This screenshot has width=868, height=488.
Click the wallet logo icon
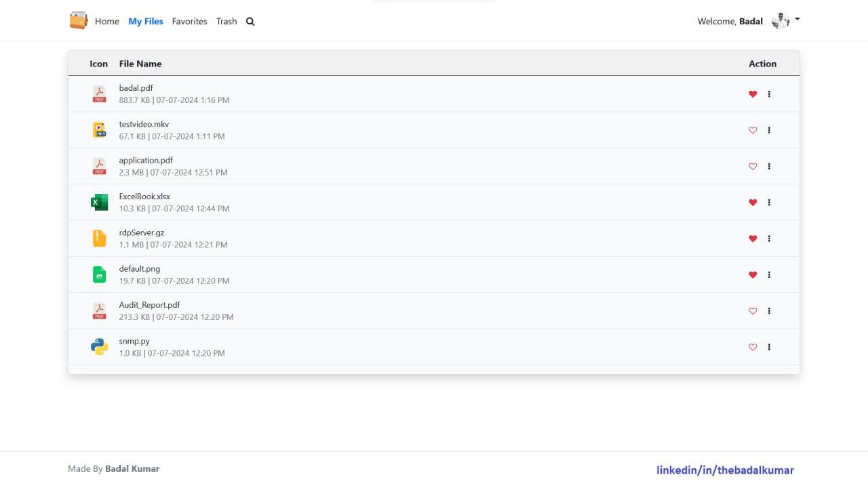[x=79, y=20]
